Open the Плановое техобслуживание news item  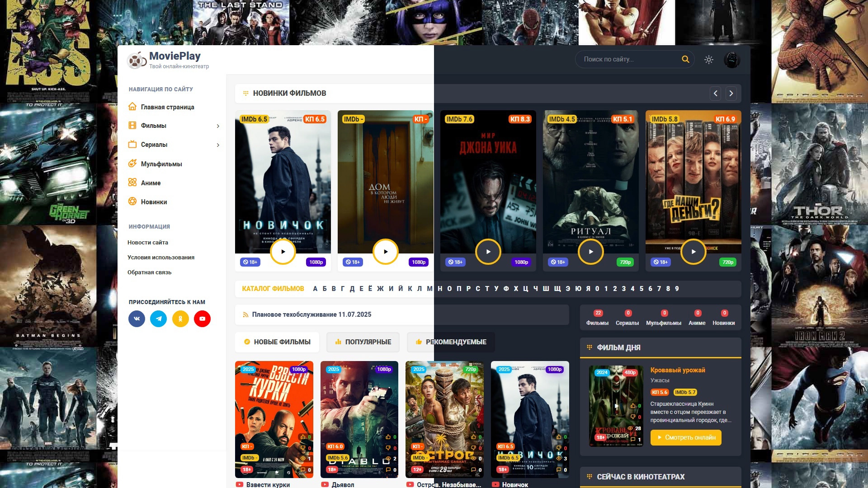[311, 314]
